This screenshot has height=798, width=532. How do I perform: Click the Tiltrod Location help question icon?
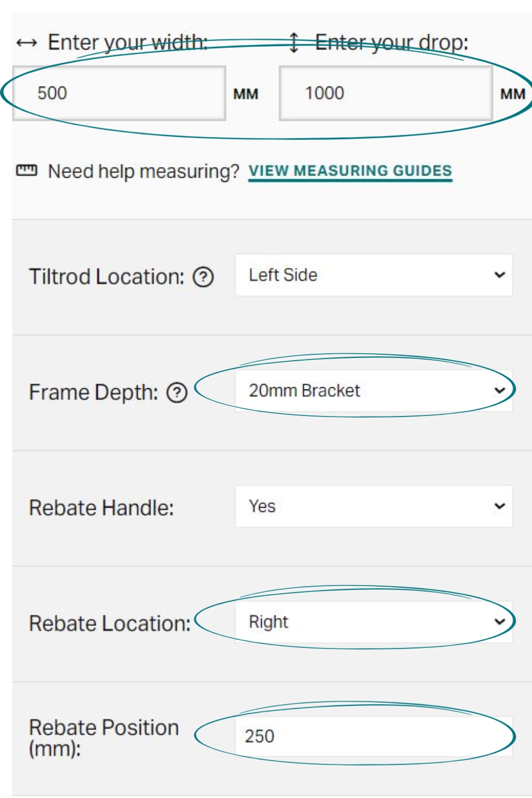pyautogui.click(x=203, y=277)
